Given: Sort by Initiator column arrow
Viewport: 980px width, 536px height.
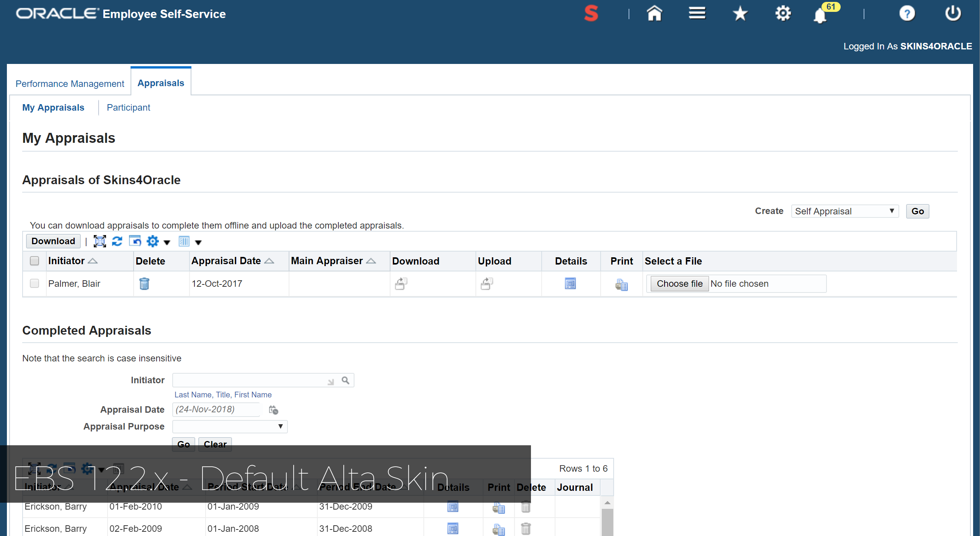Looking at the screenshot, I should coord(93,261).
